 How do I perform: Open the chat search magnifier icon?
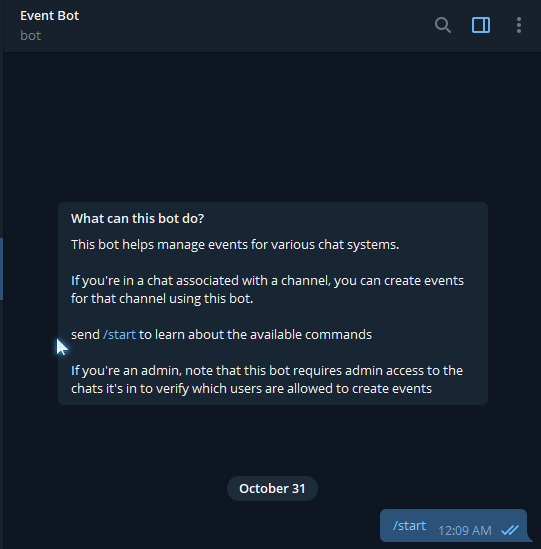pos(443,25)
